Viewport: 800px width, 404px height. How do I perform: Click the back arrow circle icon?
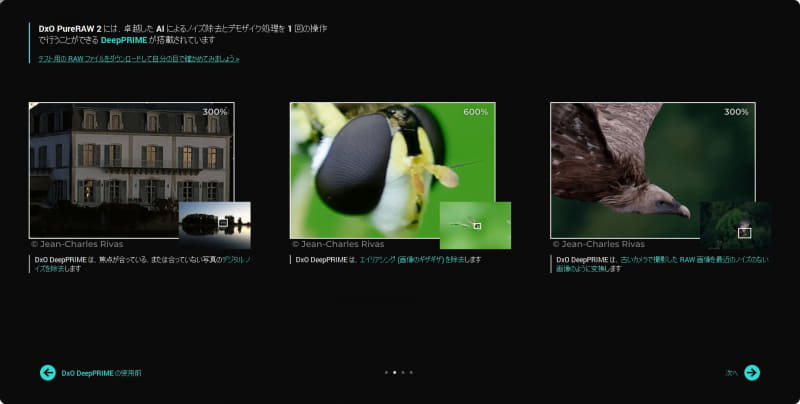click(x=48, y=373)
